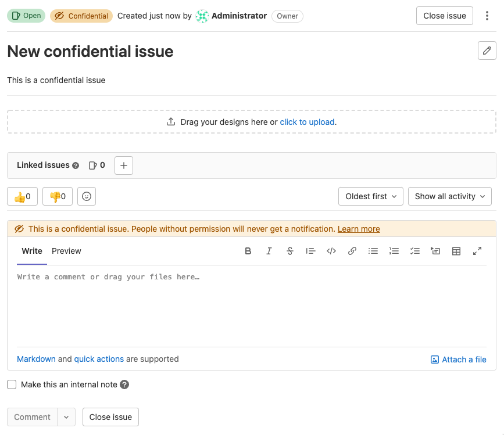
Task: Open the Oldest first sort dropdown
Action: 370,196
